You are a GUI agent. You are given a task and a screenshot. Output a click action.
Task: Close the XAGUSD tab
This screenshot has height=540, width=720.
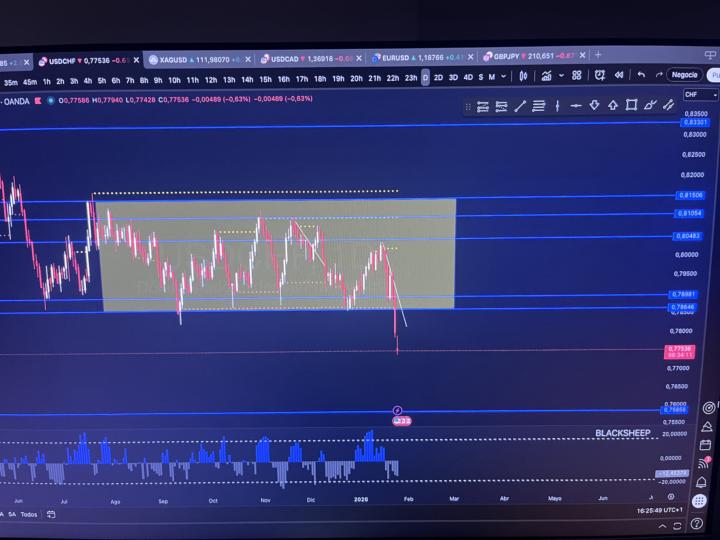[248, 59]
